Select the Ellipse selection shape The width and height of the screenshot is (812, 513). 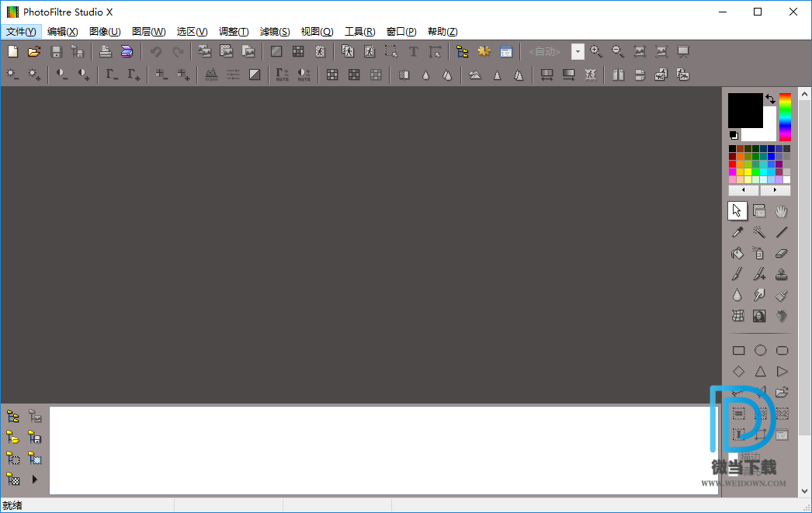(760, 351)
